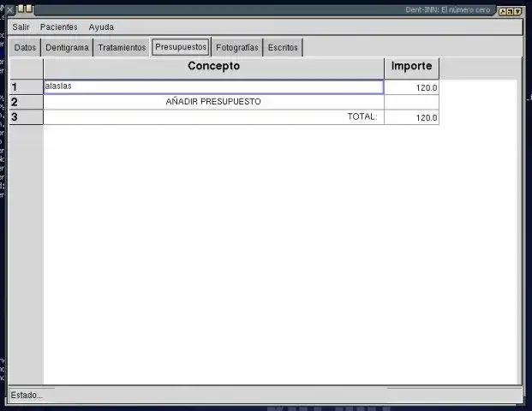Click the empty Importe cell in row 2
The image size is (532, 411).
pos(411,102)
